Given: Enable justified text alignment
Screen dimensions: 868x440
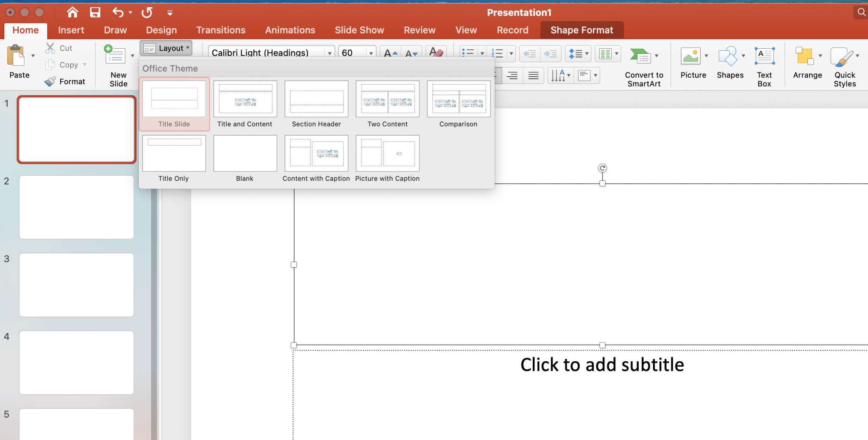Looking at the screenshot, I should point(533,75).
